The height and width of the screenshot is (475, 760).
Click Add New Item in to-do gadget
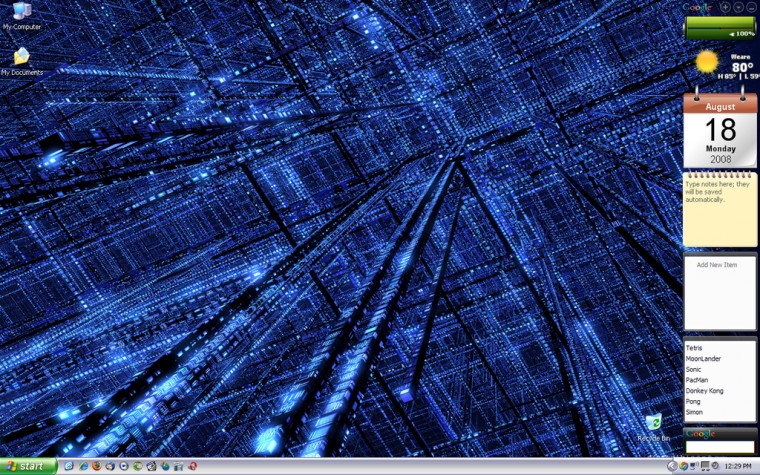(717, 265)
